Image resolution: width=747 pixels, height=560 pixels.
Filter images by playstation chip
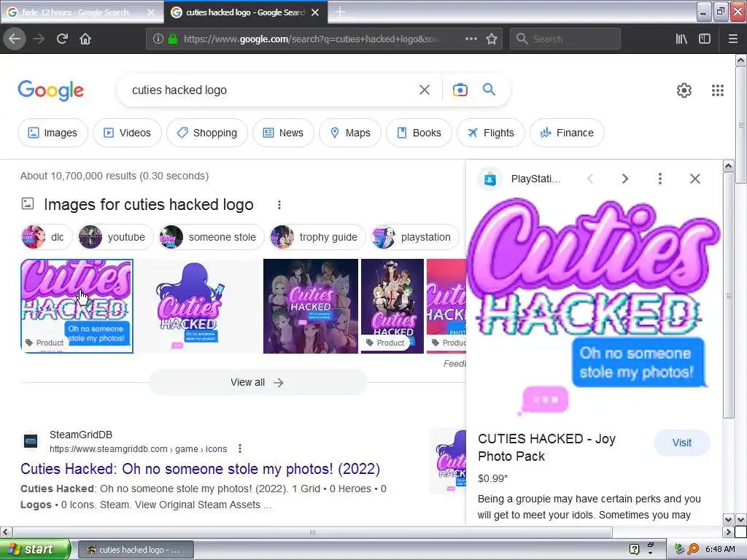[415, 237]
